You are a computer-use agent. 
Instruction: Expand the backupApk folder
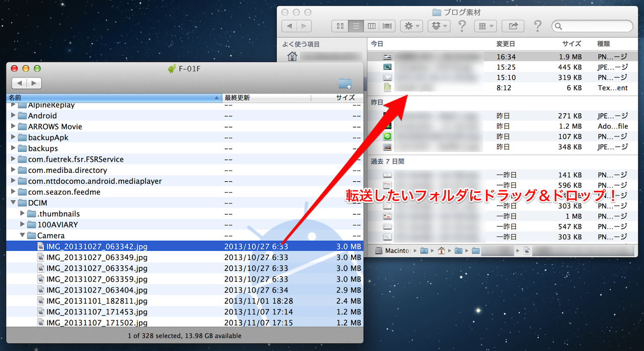(x=13, y=137)
